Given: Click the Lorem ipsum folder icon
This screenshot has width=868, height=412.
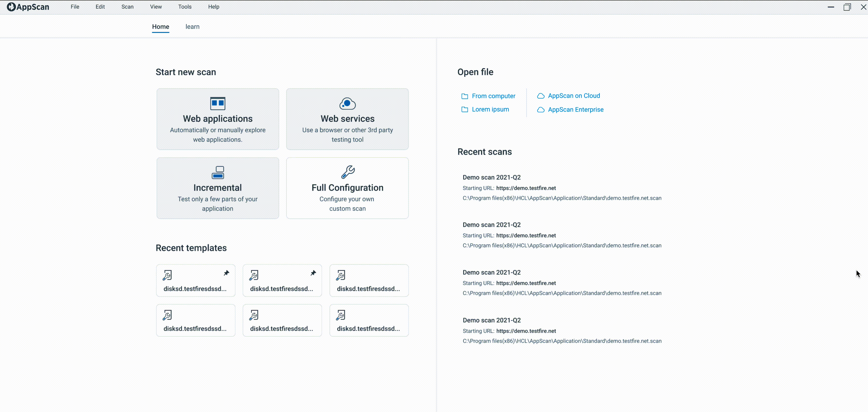Looking at the screenshot, I should point(465,109).
